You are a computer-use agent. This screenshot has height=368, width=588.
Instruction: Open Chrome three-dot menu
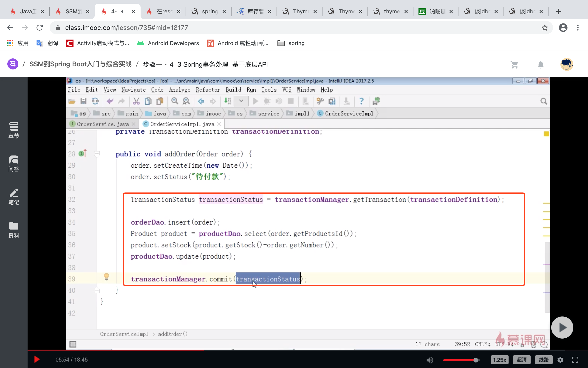[x=578, y=28]
